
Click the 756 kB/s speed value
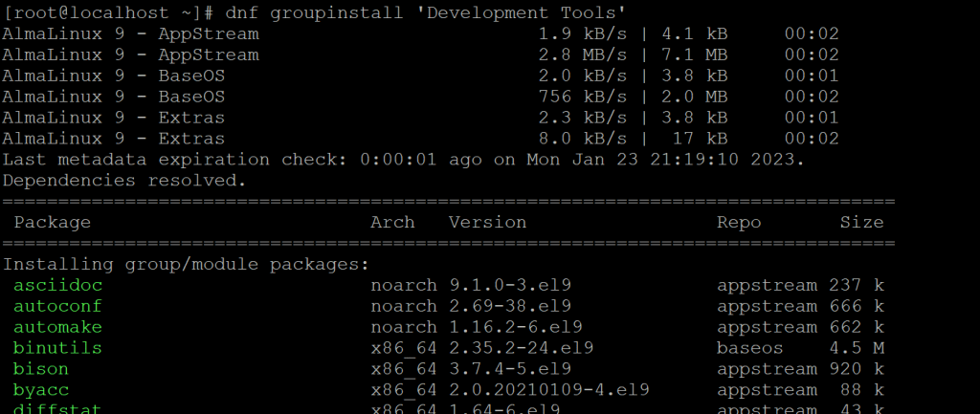point(583,97)
